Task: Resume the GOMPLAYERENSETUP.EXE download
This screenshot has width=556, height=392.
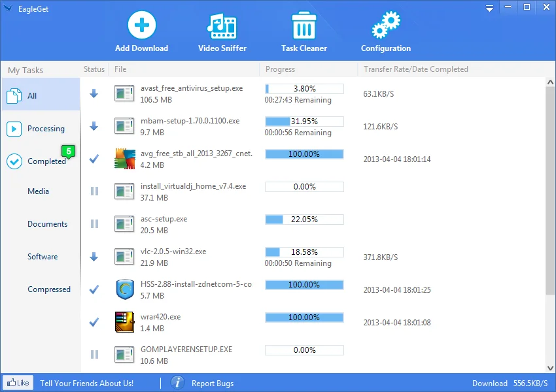Action: 94,355
